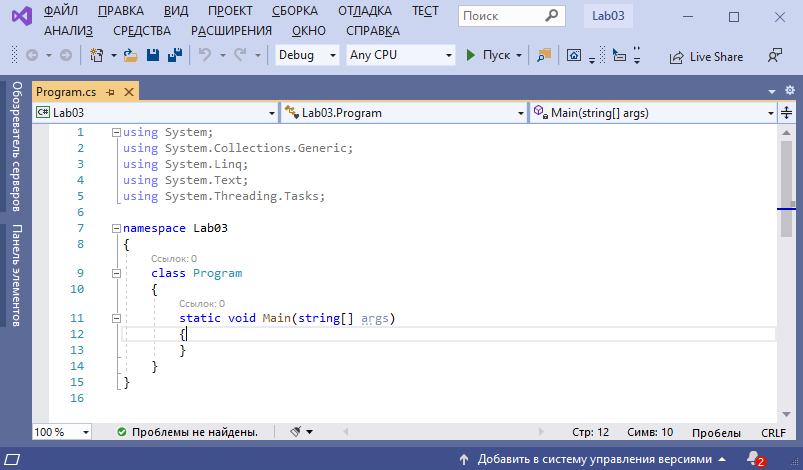
Task: Click the New Project icon
Action: [96, 55]
